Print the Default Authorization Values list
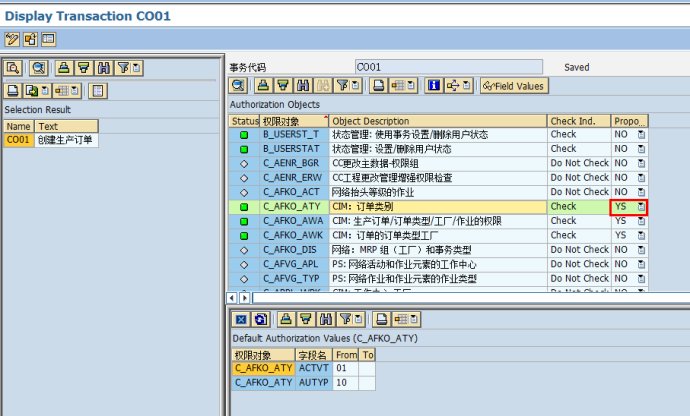The height and width of the screenshot is (416, 690). point(382,319)
